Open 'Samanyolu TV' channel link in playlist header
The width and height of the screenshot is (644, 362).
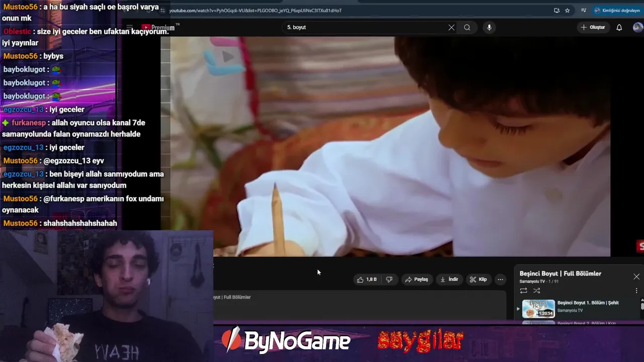[532, 282]
